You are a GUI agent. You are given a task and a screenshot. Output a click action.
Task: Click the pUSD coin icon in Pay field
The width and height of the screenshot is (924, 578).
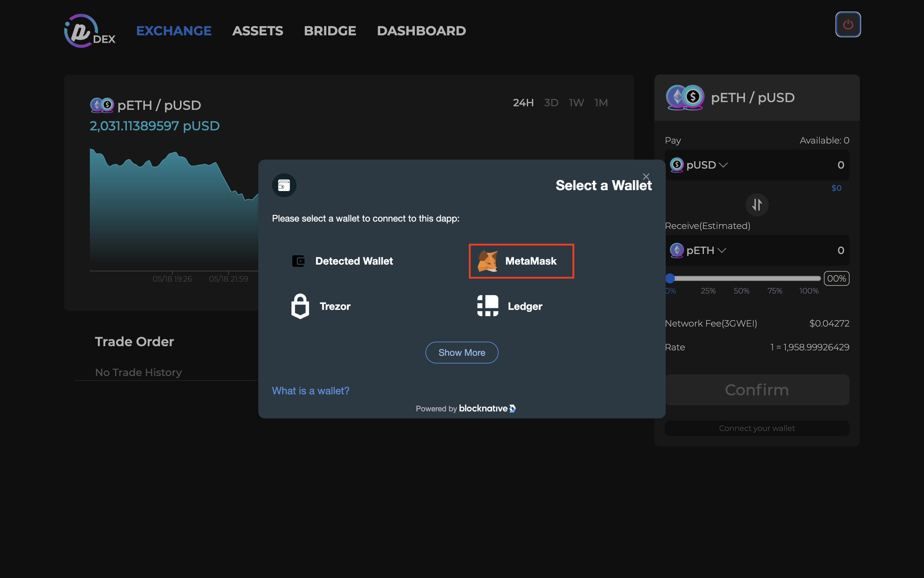pyautogui.click(x=677, y=165)
